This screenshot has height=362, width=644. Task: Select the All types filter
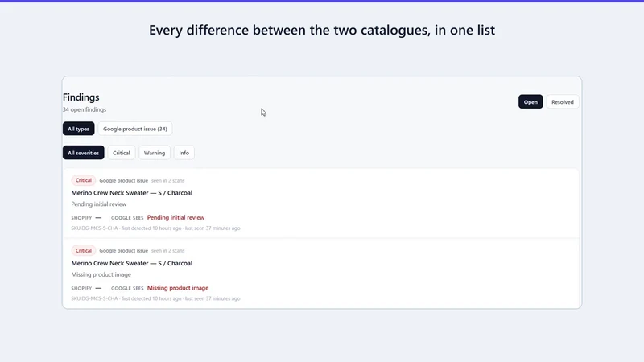[78, 129]
